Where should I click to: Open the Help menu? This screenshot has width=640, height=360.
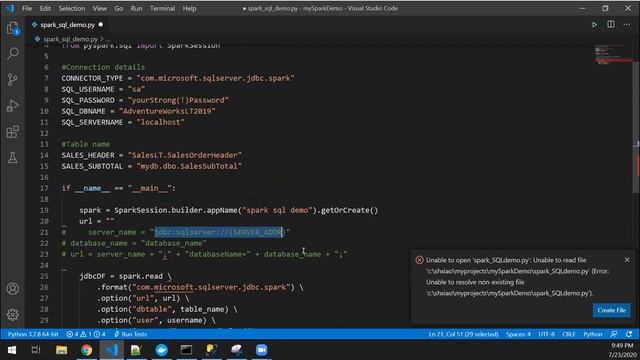(x=189, y=8)
